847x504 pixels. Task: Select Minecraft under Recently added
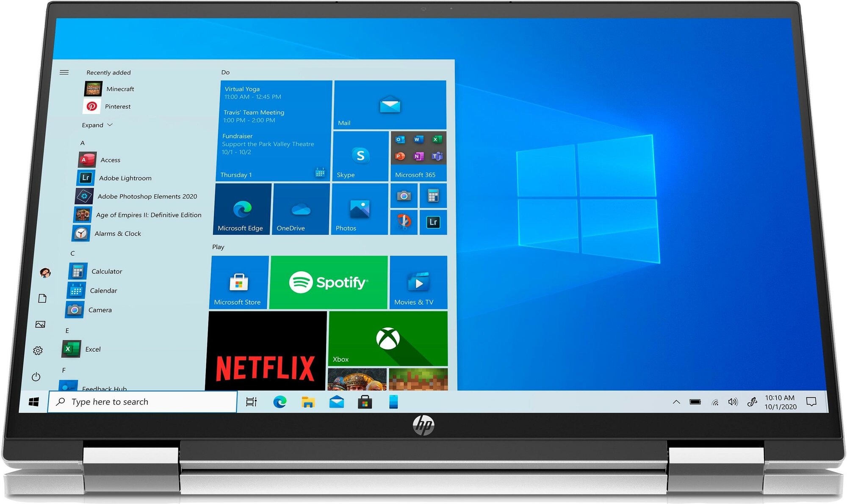coord(120,89)
